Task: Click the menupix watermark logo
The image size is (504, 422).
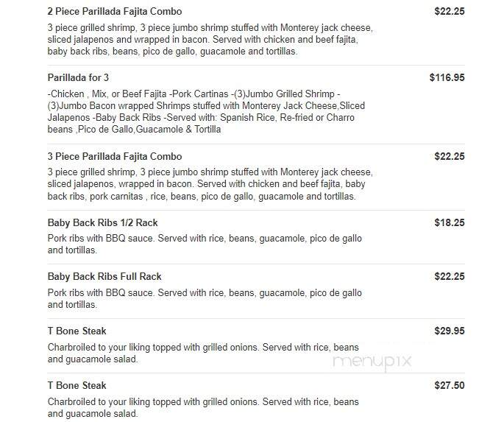Action: point(372,362)
